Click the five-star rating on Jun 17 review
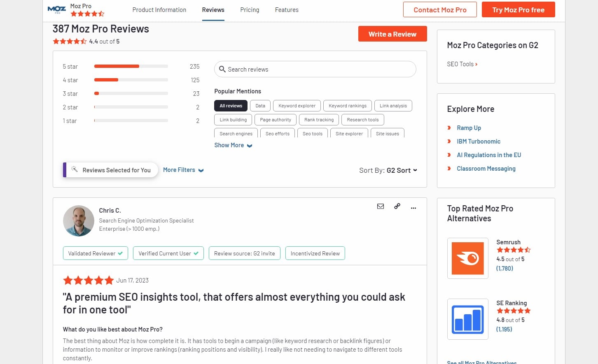The image size is (598, 364). (88, 281)
